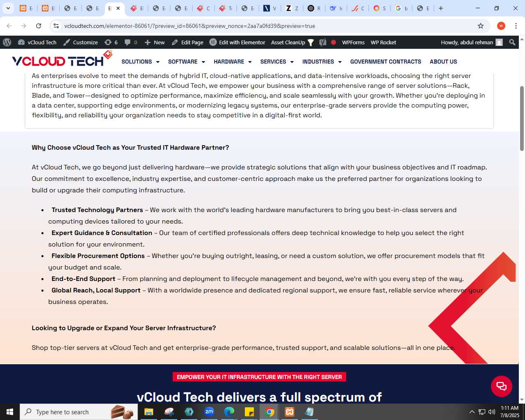Click Edit with Elementor
This screenshot has width=525, height=420.
(x=237, y=42)
